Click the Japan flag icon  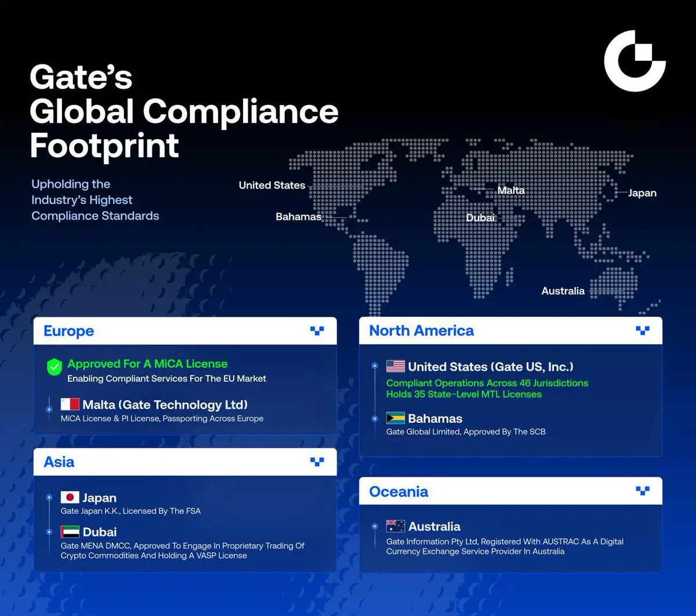click(70, 498)
